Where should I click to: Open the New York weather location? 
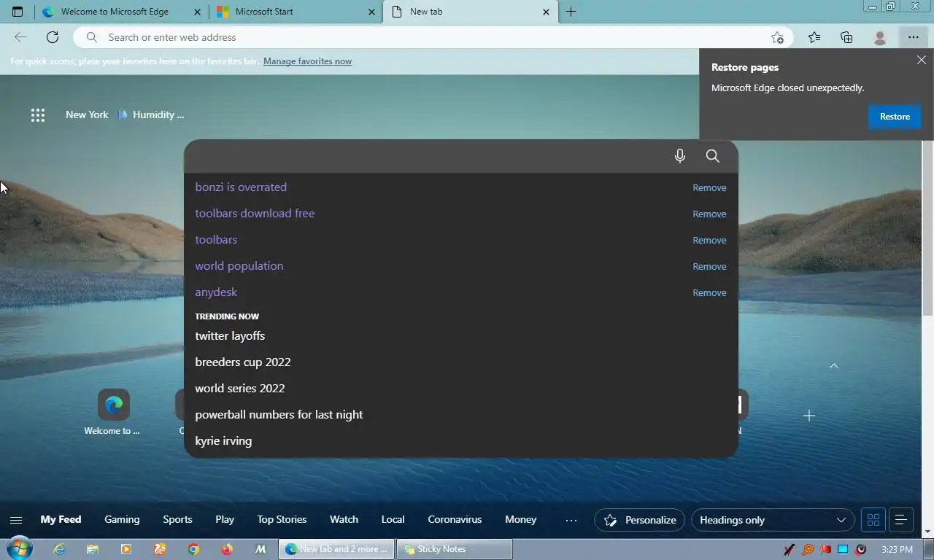coord(87,114)
